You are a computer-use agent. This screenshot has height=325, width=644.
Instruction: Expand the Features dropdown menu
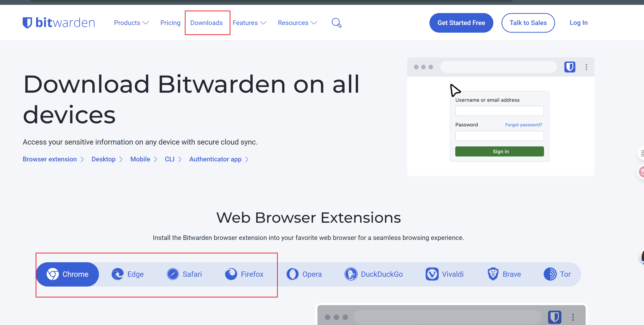(x=249, y=23)
